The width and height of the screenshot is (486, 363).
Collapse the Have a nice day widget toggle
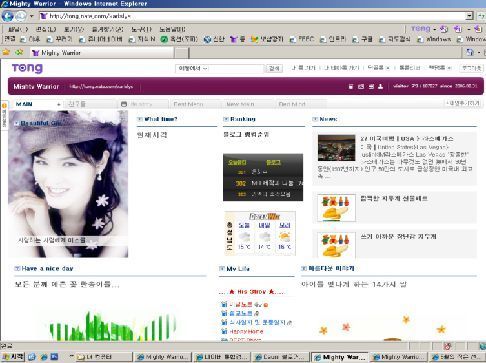click(x=17, y=268)
